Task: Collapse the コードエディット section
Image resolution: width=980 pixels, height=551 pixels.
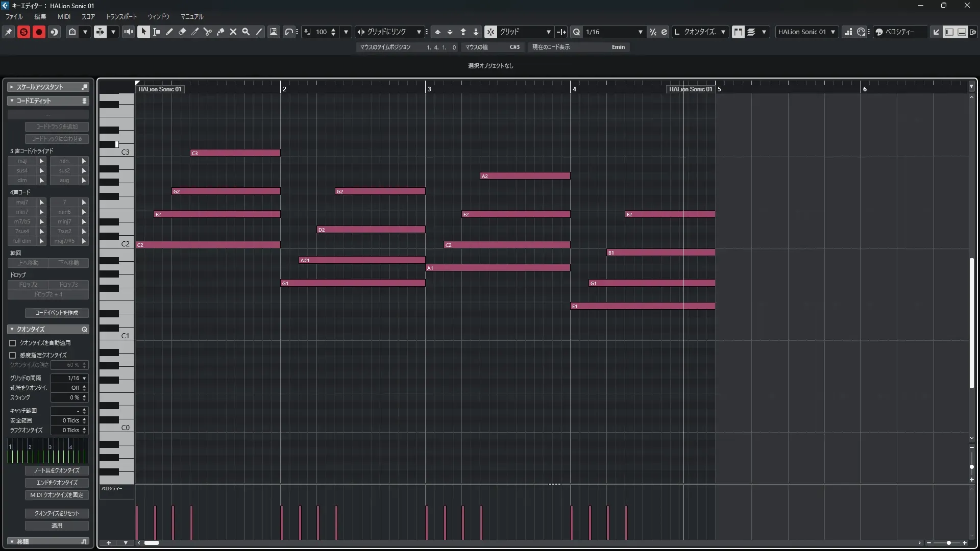Action: pos(12,101)
